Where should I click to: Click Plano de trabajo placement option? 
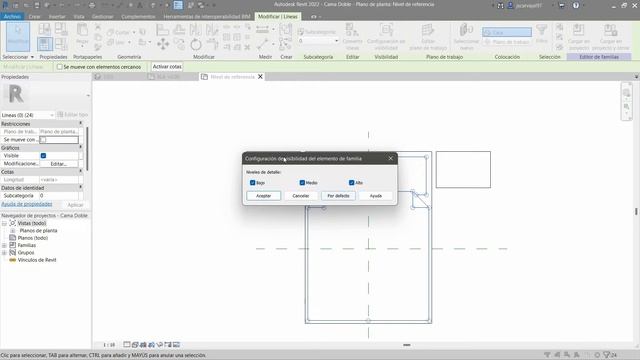[507, 42]
